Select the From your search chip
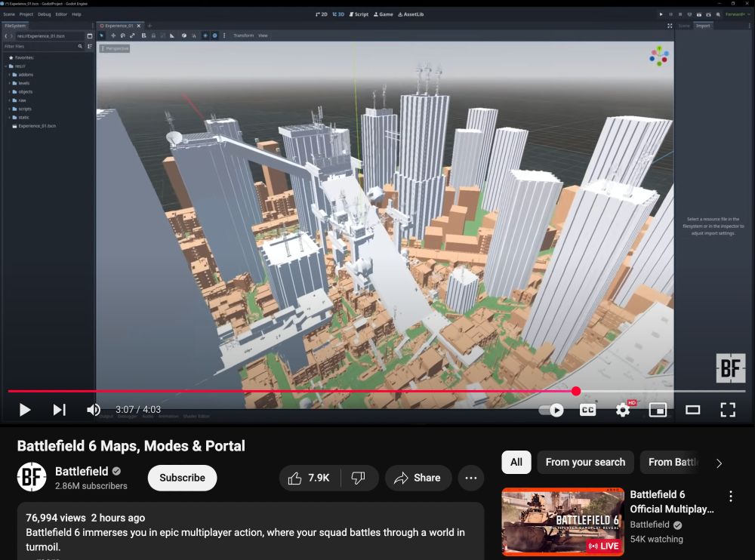The height and width of the screenshot is (560, 755). pyautogui.click(x=585, y=462)
